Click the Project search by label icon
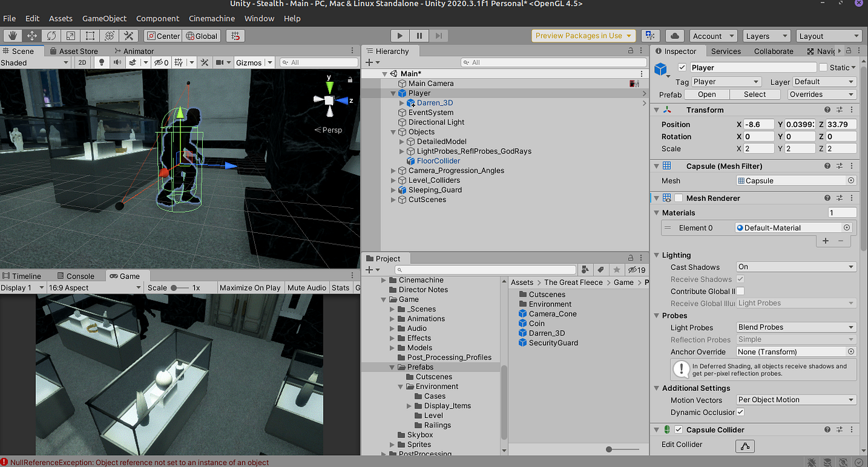 pos(601,269)
